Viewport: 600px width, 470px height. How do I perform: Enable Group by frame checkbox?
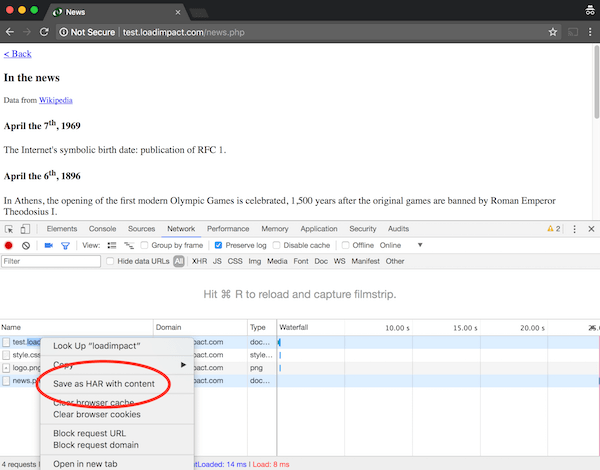click(x=145, y=245)
